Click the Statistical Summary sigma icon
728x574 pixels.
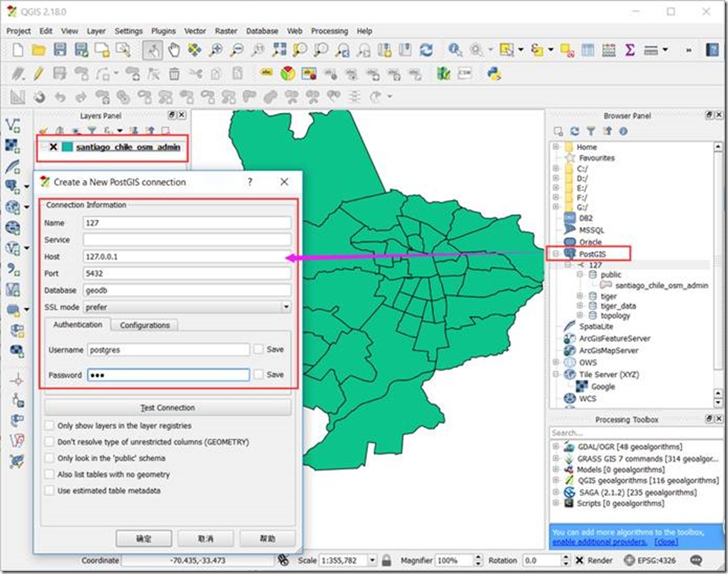click(x=629, y=51)
